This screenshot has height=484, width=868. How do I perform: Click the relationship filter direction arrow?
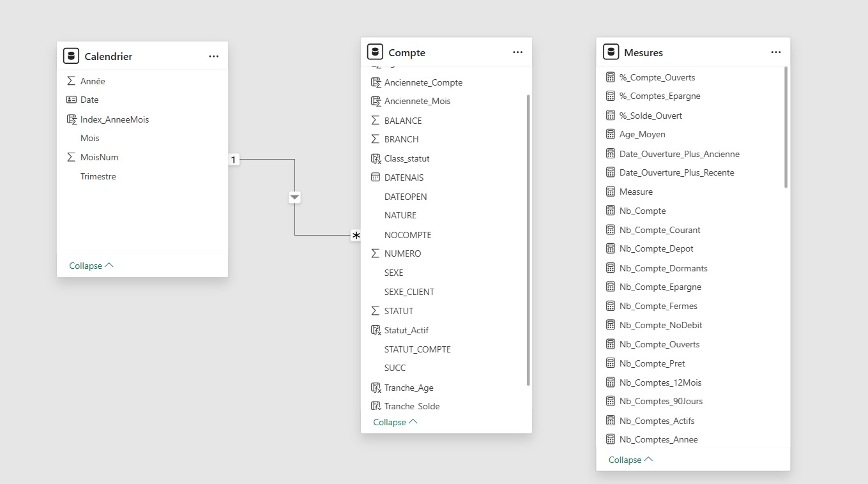pos(294,198)
